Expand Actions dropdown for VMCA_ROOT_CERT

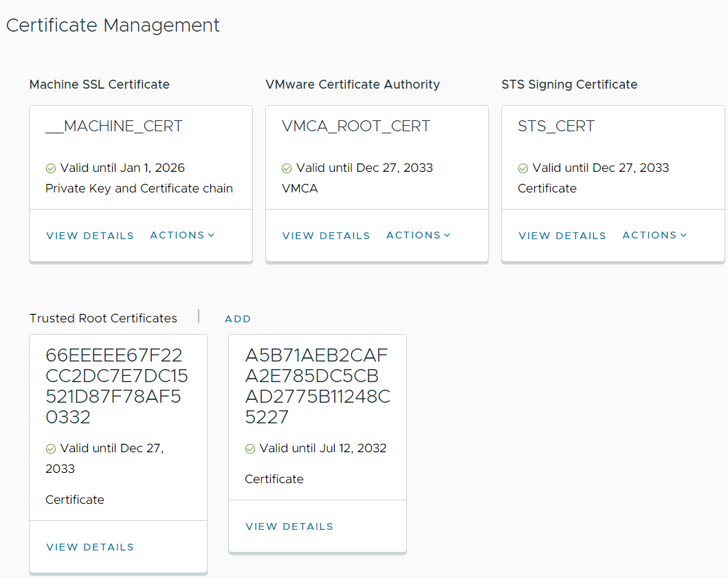click(x=419, y=235)
